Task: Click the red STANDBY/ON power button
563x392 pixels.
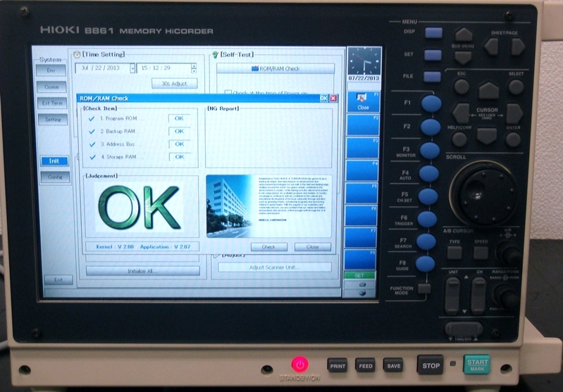Action: click(x=299, y=365)
